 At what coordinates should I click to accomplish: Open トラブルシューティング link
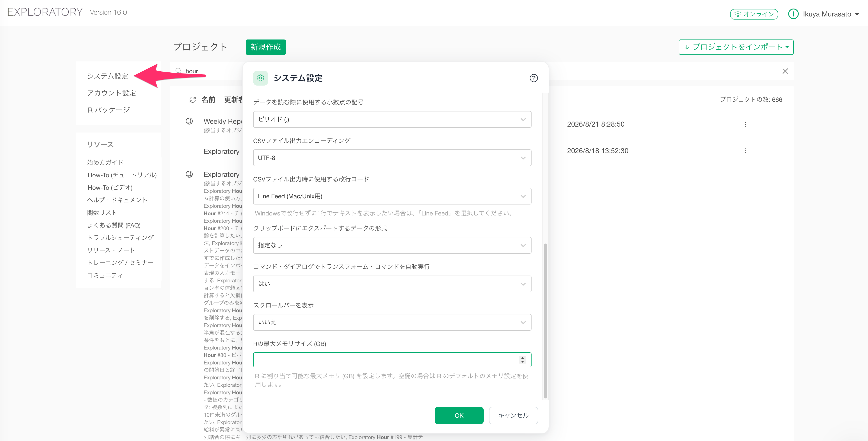(120, 238)
